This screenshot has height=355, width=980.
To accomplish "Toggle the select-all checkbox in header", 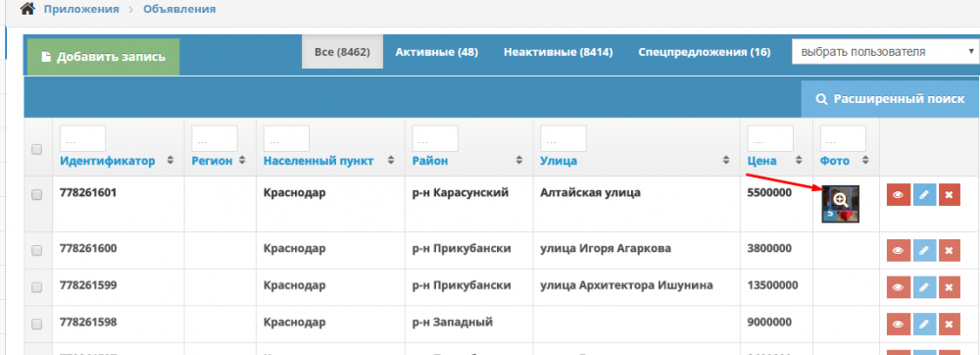I will click(37, 149).
